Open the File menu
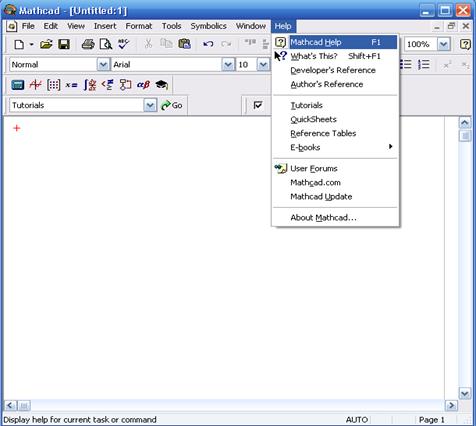The width and height of the screenshot is (476, 426). [x=28, y=26]
